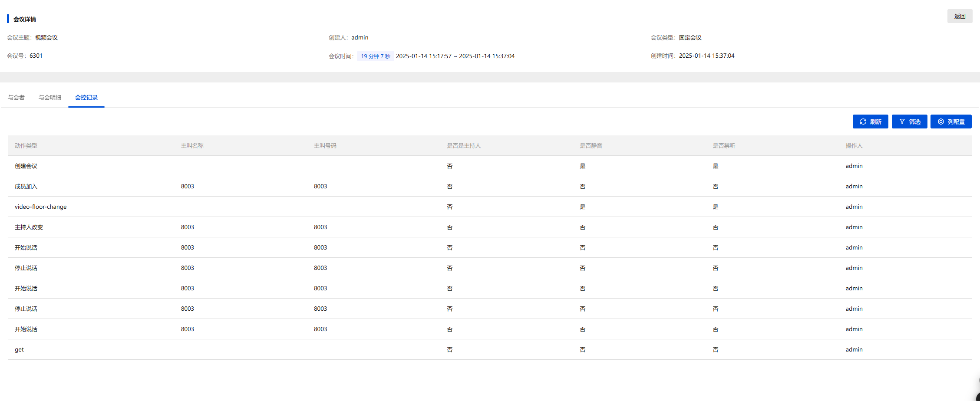Click the funnel icon for 筛选
The height and width of the screenshot is (401, 980).
pyautogui.click(x=902, y=122)
